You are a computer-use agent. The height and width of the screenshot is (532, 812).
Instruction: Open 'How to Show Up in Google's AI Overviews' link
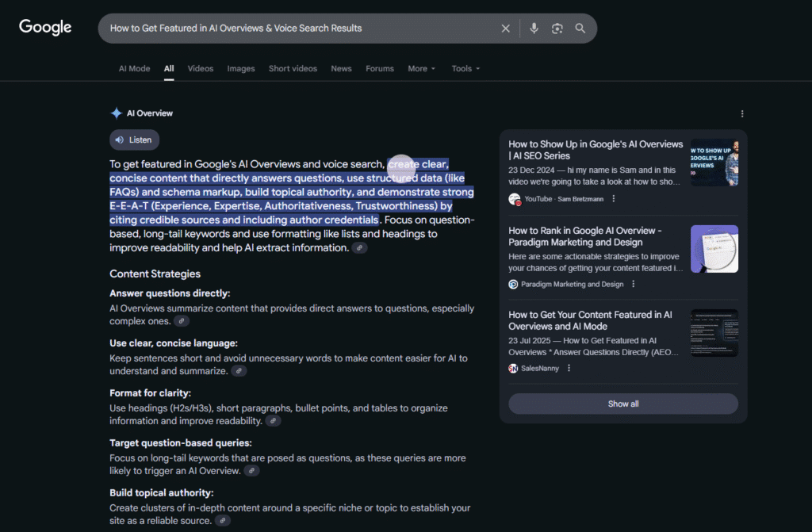(596, 150)
